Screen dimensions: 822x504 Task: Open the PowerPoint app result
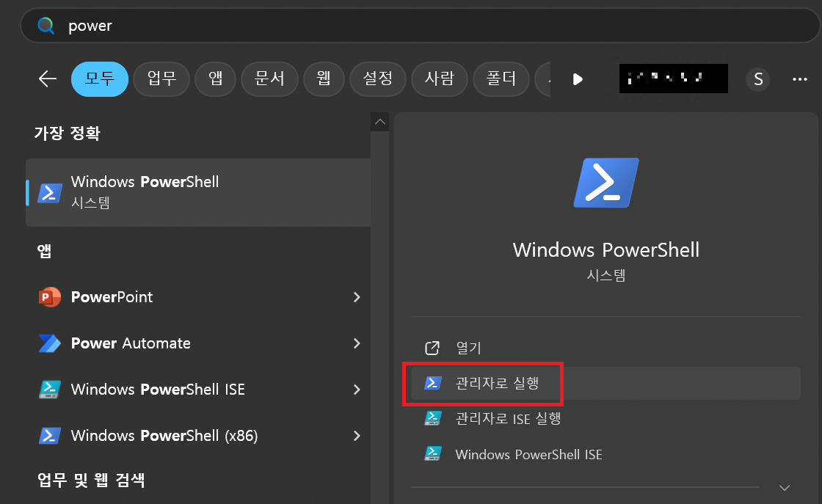click(x=198, y=297)
